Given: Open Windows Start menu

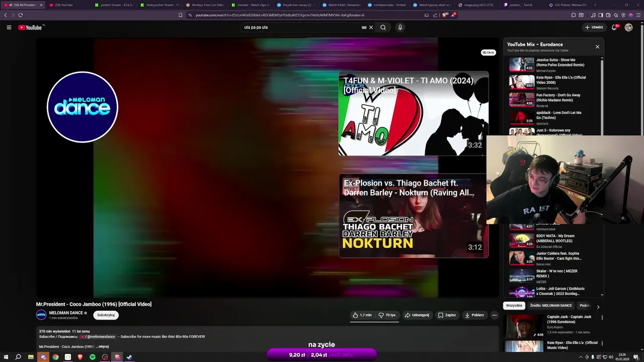Looking at the screenshot, I should click(6, 357).
